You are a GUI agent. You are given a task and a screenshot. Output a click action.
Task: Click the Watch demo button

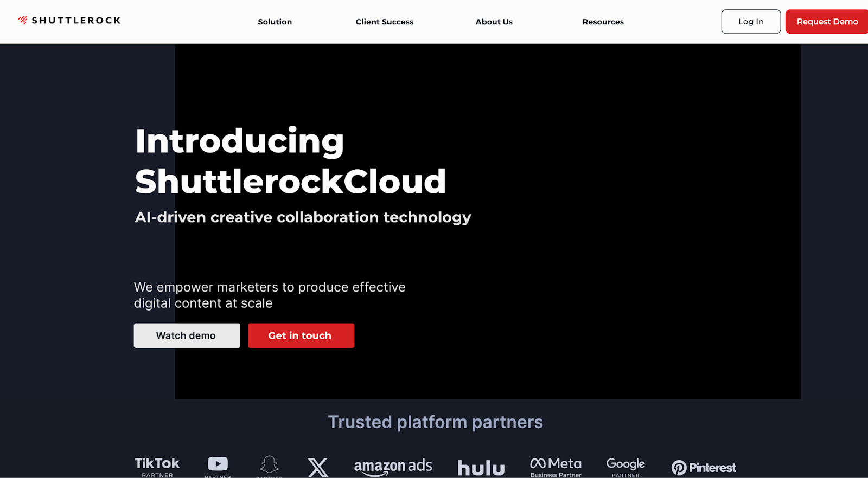click(187, 335)
